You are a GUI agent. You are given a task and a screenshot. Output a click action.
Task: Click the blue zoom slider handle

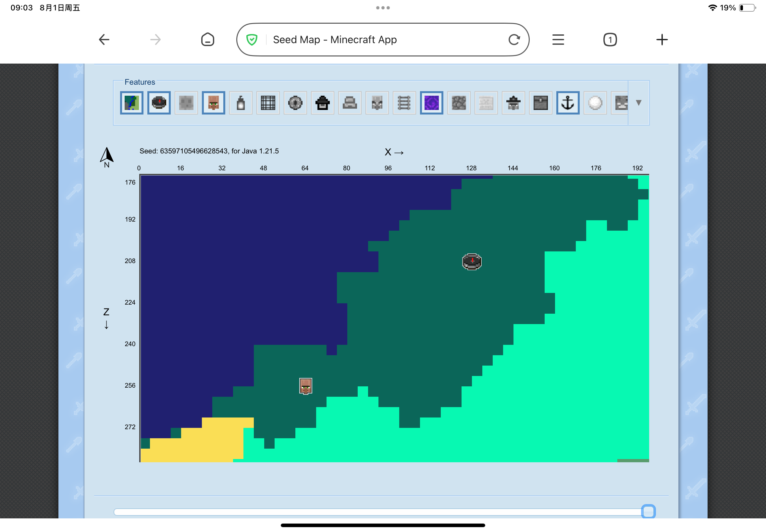coord(648,511)
